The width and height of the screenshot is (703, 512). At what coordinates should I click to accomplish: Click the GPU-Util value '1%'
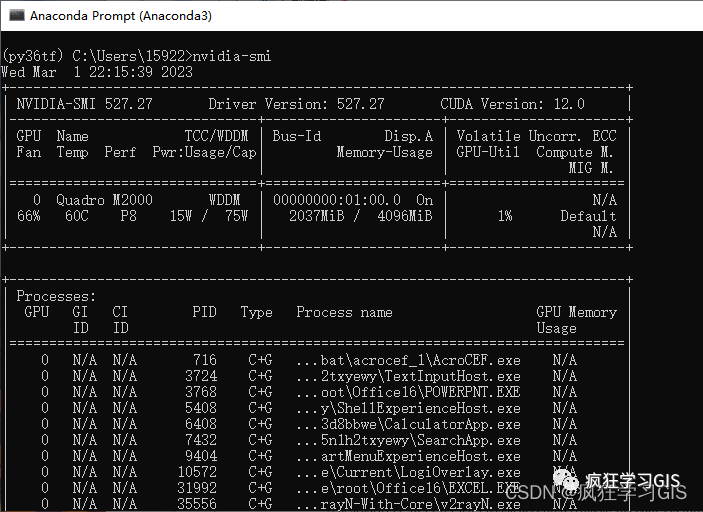505,216
